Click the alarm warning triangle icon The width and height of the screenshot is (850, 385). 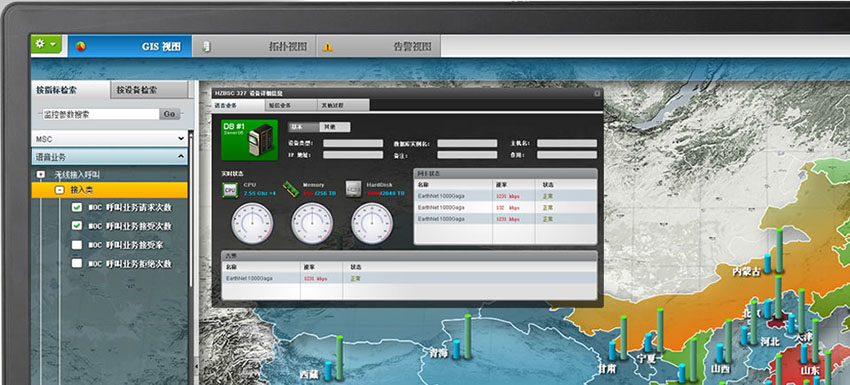point(327,47)
